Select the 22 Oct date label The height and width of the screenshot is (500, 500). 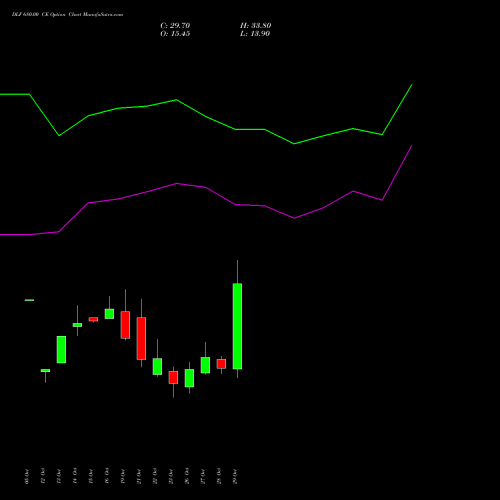pyautogui.click(x=155, y=476)
